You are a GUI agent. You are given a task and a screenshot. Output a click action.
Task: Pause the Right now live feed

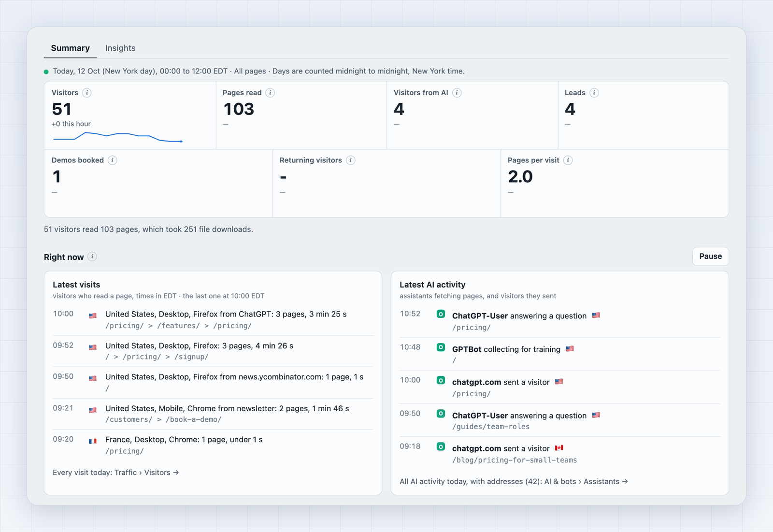pyautogui.click(x=711, y=257)
